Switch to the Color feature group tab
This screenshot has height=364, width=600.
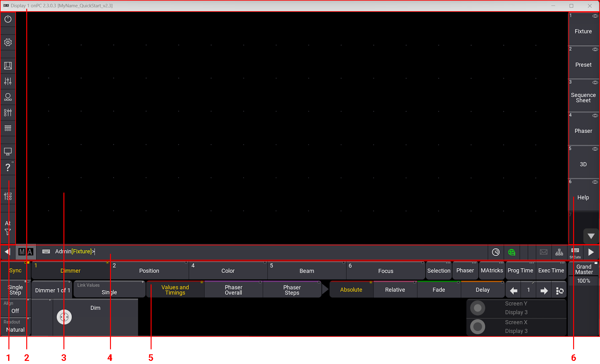coord(228,271)
